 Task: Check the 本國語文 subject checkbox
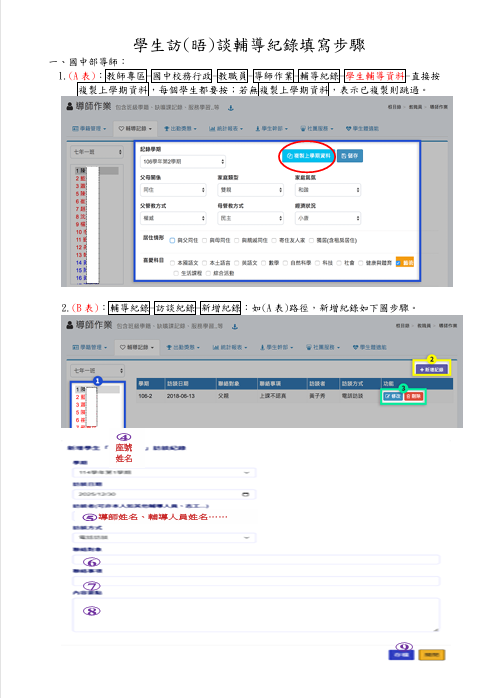[x=173, y=263]
